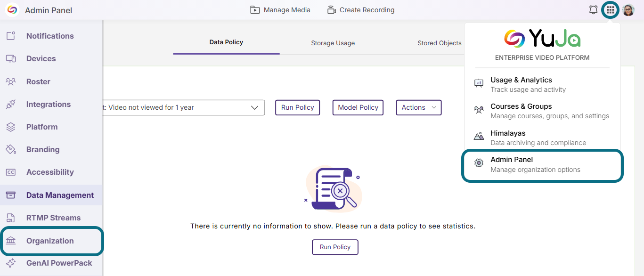
Task: Click the Himalayas mountain icon
Action: 479,137
